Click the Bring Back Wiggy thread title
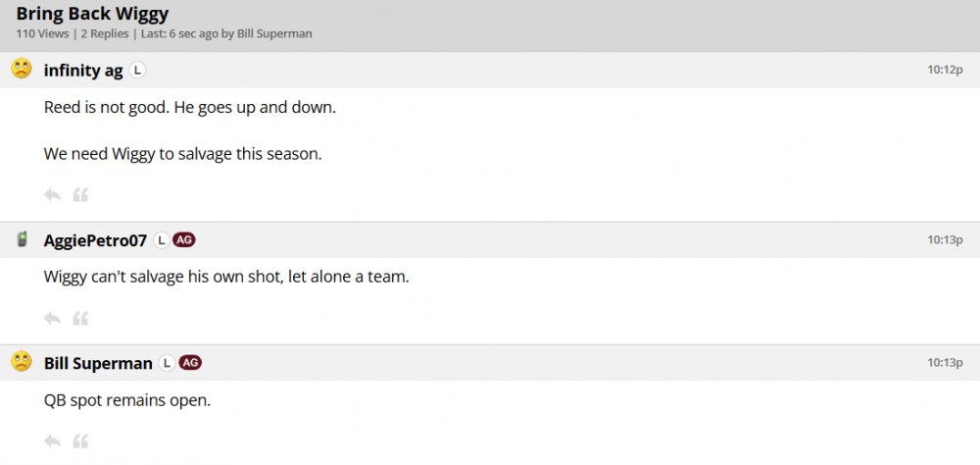Screen dimensions: 980x465 pos(92,14)
